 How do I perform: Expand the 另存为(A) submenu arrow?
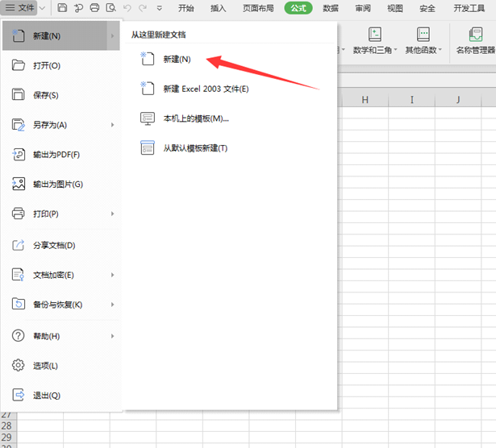click(113, 125)
